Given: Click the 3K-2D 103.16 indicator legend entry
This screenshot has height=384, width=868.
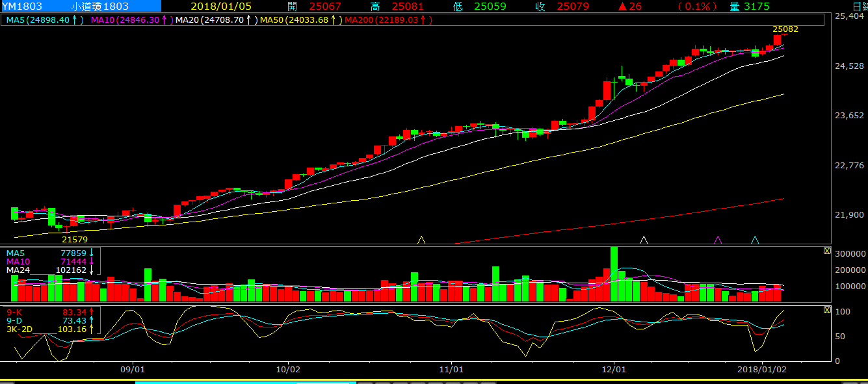Looking at the screenshot, I should 50,329.
